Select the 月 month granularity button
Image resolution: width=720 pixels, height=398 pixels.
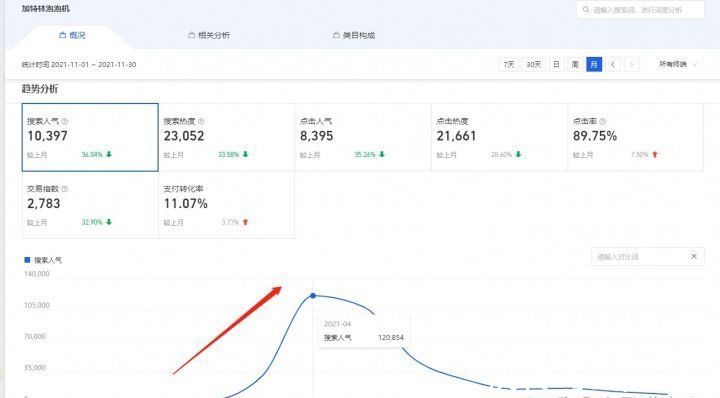(x=594, y=64)
